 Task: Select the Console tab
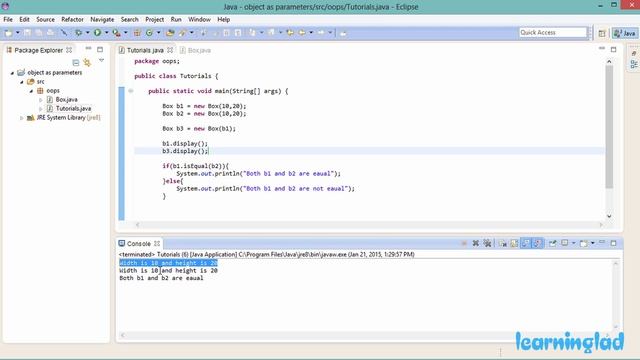tap(139, 244)
